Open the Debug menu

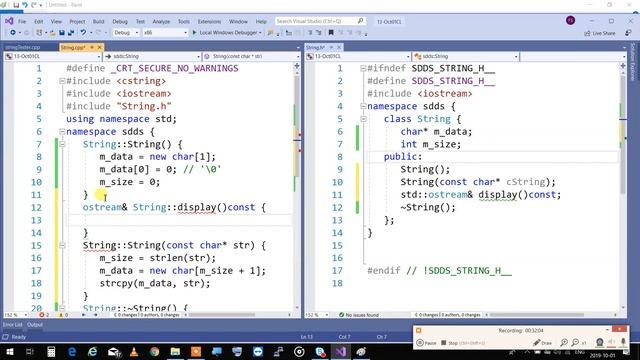pyautogui.click(x=120, y=21)
